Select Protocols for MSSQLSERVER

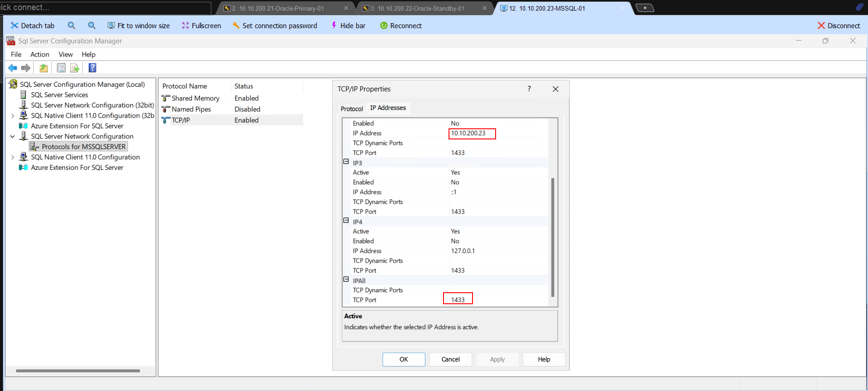point(84,147)
